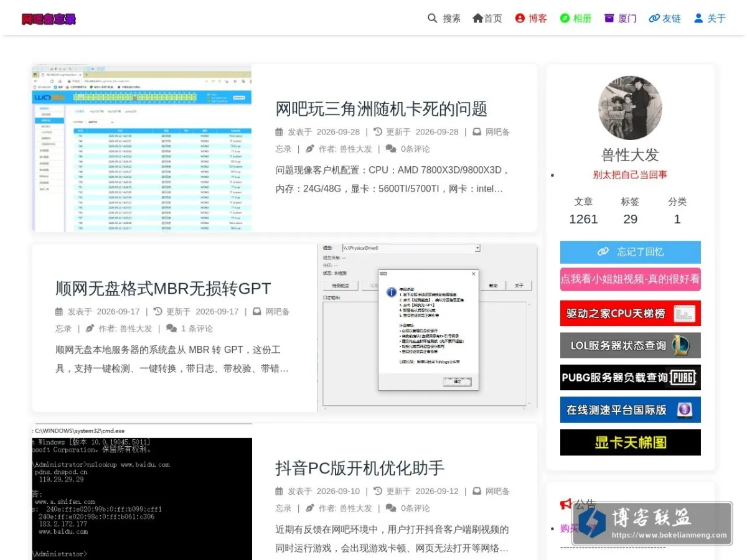747x560 pixels.
Task: Click author pen icon on 抖音PC版 article
Action: (x=309, y=508)
